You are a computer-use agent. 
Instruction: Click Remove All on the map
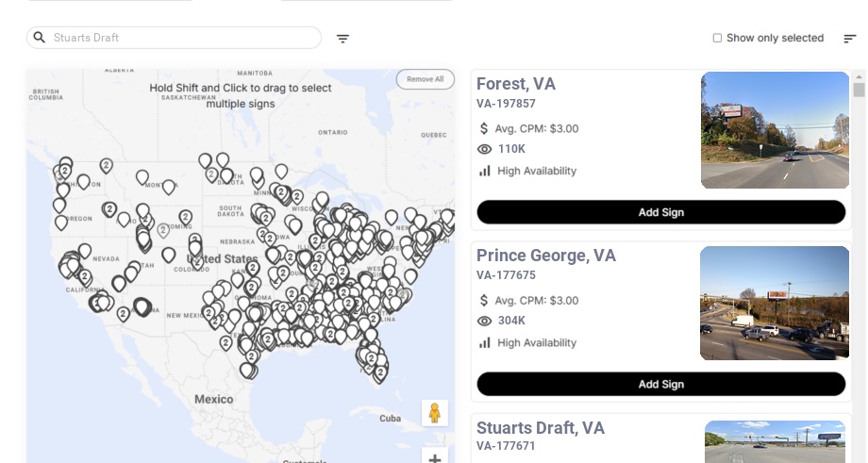(425, 79)
